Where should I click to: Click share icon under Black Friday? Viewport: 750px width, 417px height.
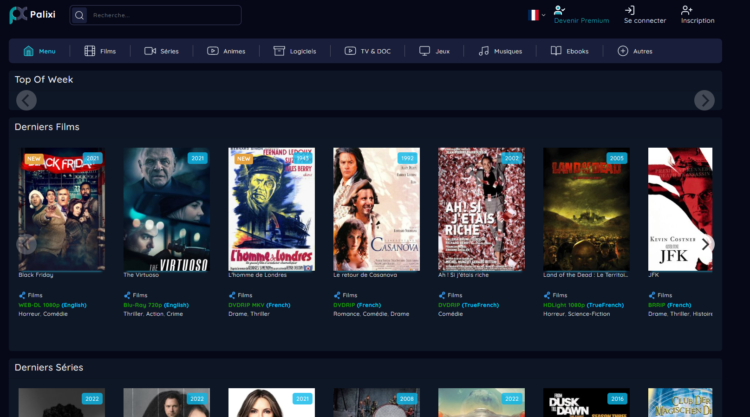[x=22, y=296]
